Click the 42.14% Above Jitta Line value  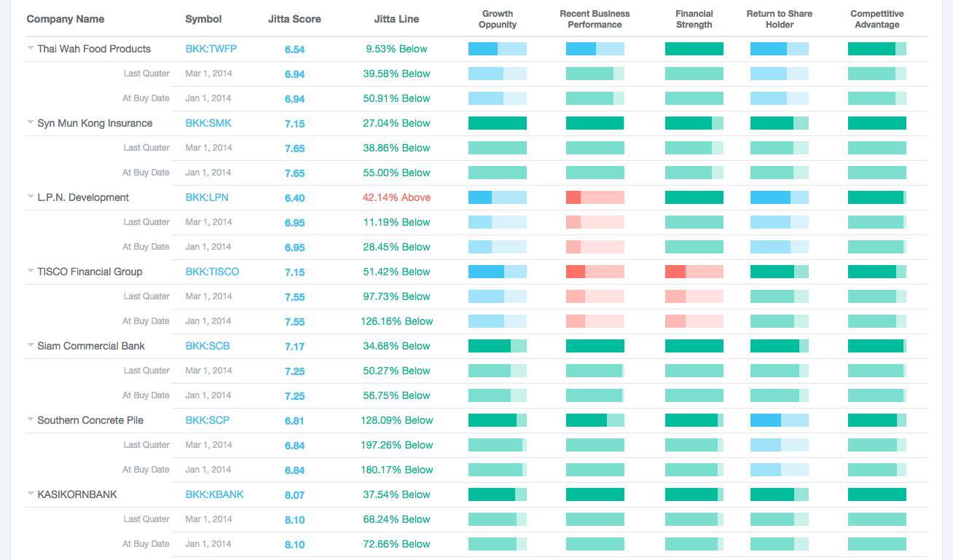[396, 197]
